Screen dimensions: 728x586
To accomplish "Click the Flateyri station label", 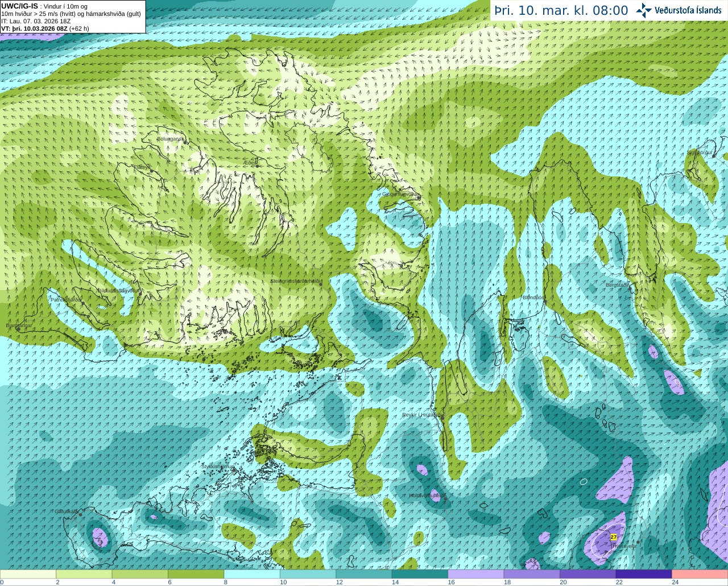I will tap(142, 167).
